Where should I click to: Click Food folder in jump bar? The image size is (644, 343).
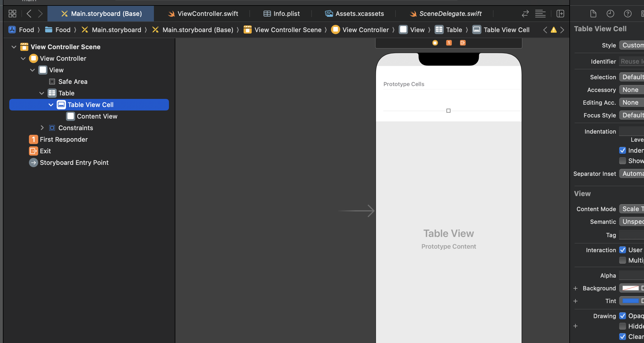[x=58, y=30]
